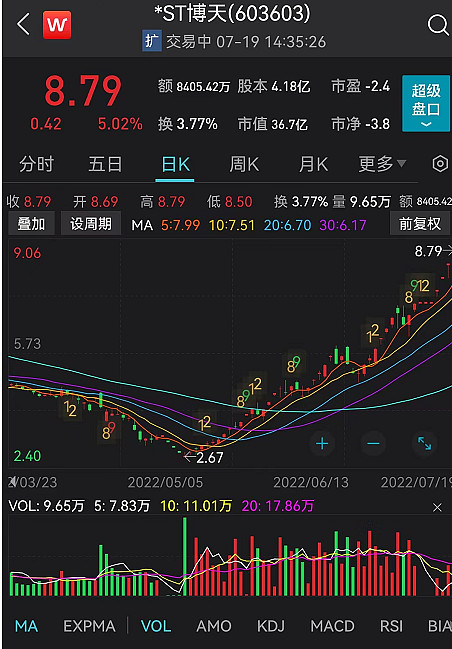
Task: Tap the 市净 -3.8 value
Action: coord(361,124)
